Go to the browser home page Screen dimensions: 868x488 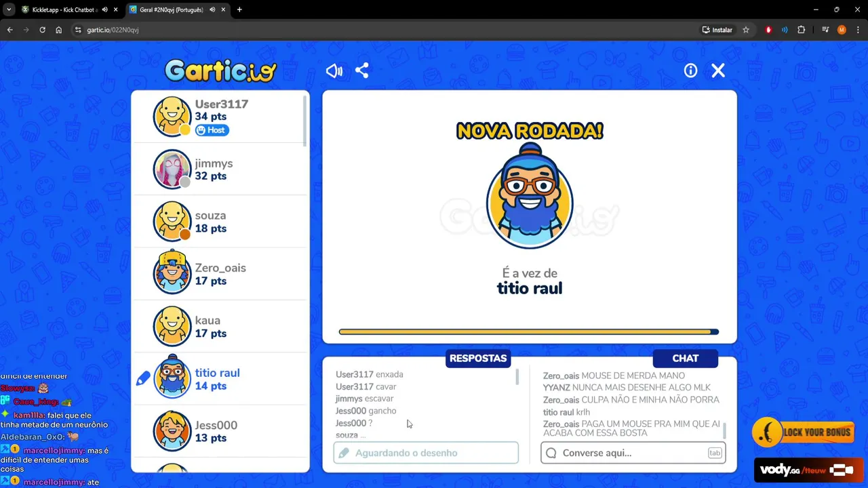pos(58,30)
